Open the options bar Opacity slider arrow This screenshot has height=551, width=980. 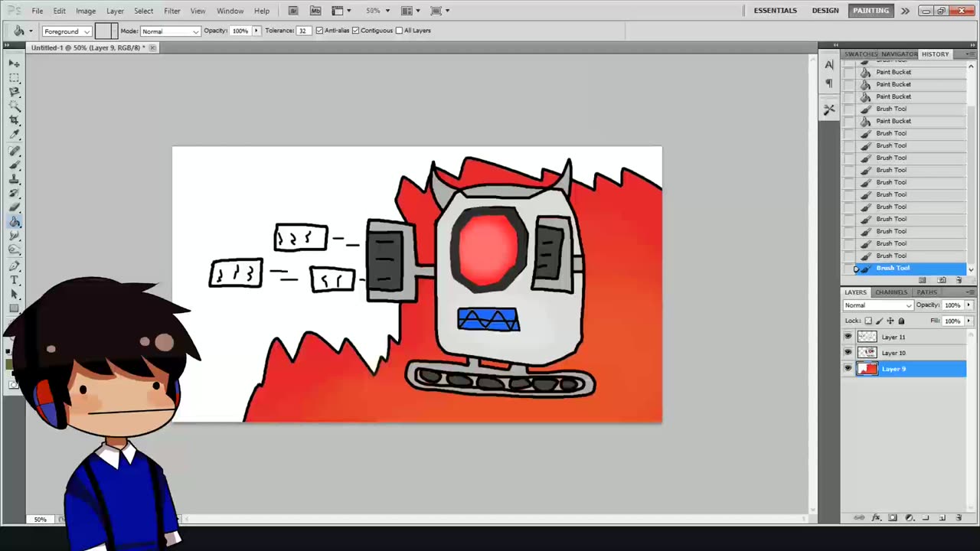(x=256, y=31)
